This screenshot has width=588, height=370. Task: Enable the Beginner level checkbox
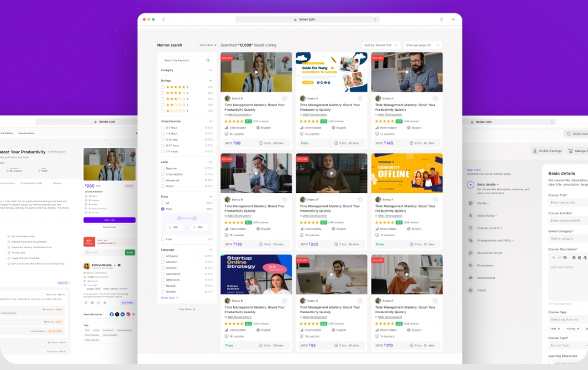point(163,168)
